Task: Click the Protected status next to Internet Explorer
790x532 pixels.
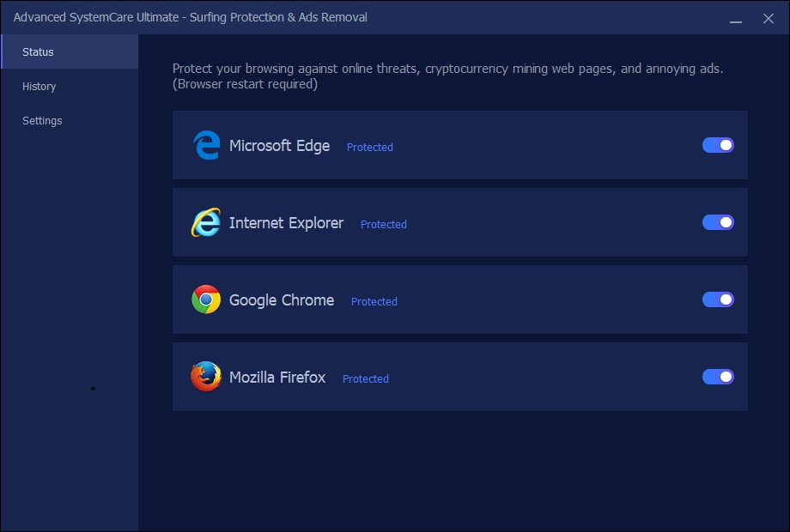Action: [384, 224]
